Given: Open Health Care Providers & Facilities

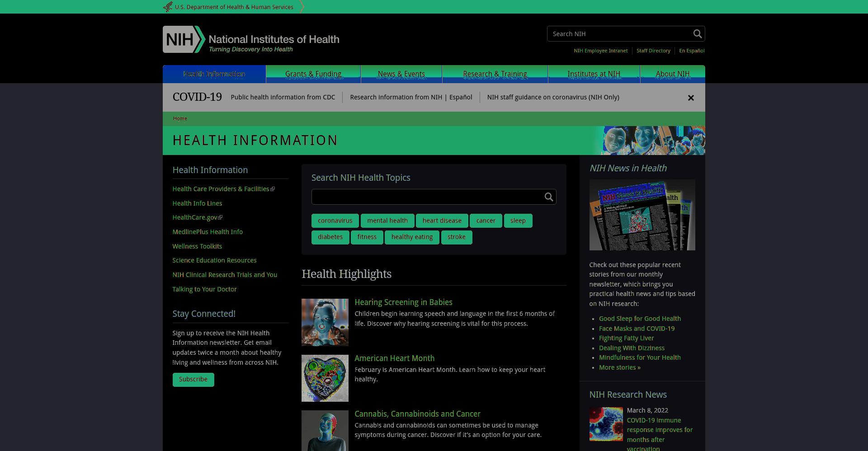Looking at the screenshot, I should coord(221,189).
